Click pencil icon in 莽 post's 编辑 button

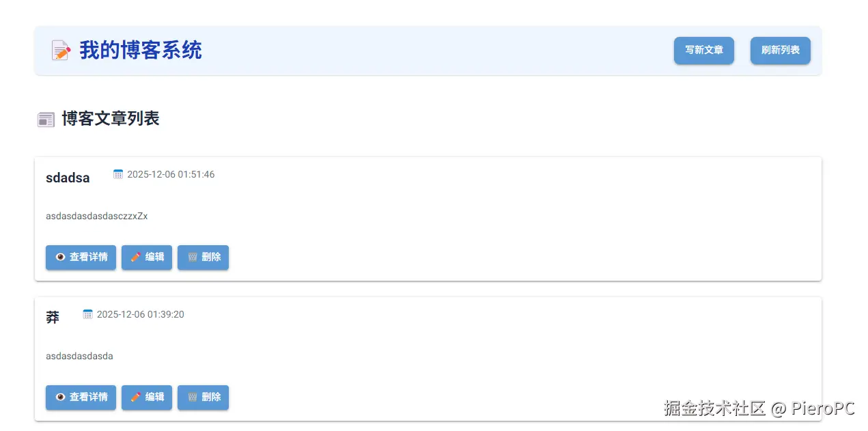[135, 397]
